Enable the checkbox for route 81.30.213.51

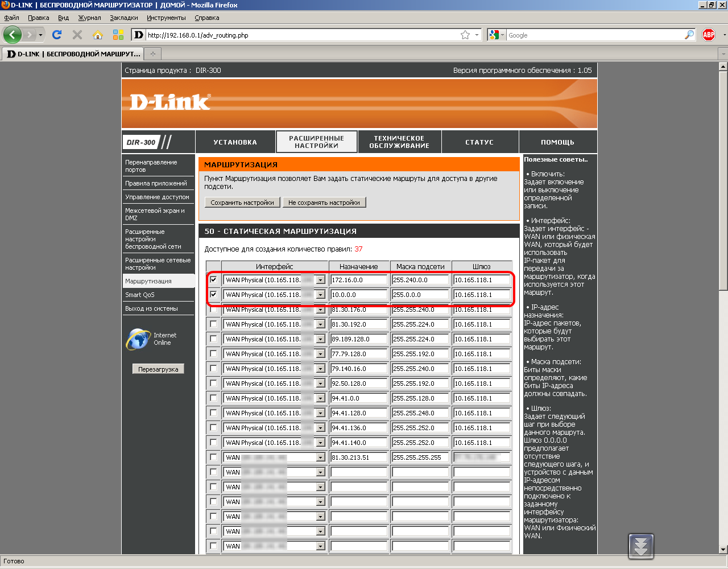(213, 457)
